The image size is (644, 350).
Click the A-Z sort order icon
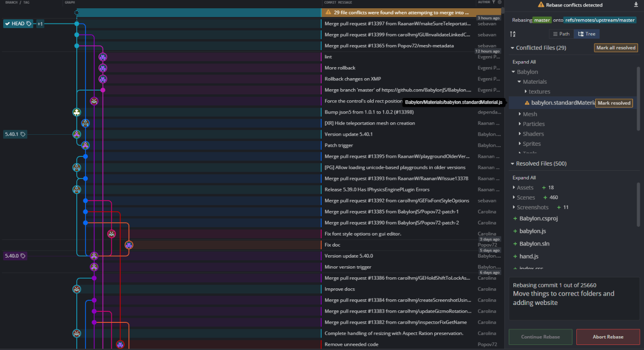[513, 34]
